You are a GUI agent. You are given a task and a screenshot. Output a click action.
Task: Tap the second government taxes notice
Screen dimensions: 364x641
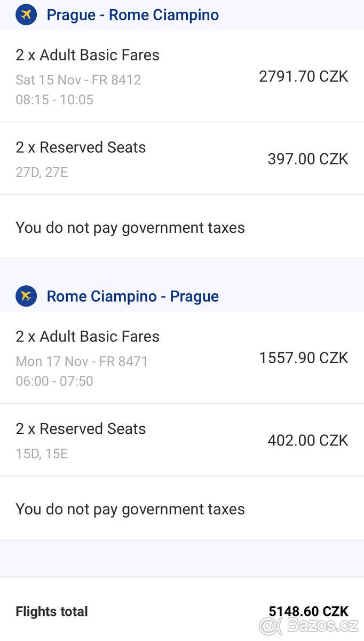(x=130, y=509)
